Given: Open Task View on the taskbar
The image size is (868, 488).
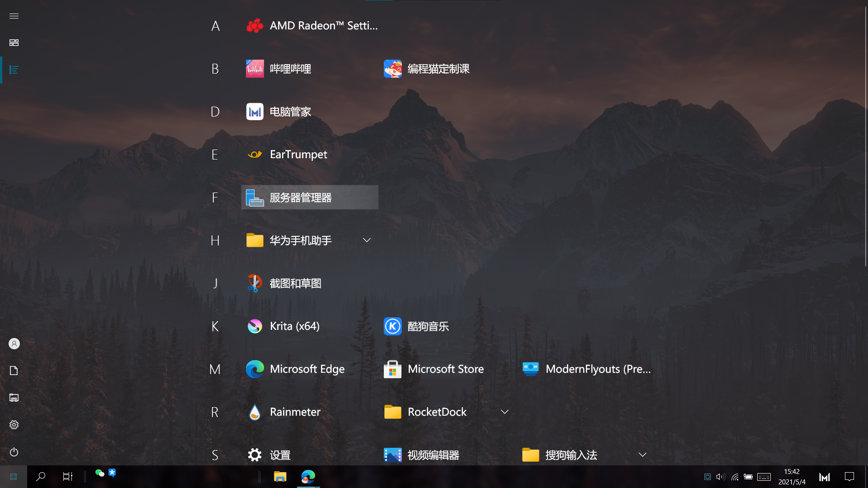Looking at the screenshot, I should [68, 477].
